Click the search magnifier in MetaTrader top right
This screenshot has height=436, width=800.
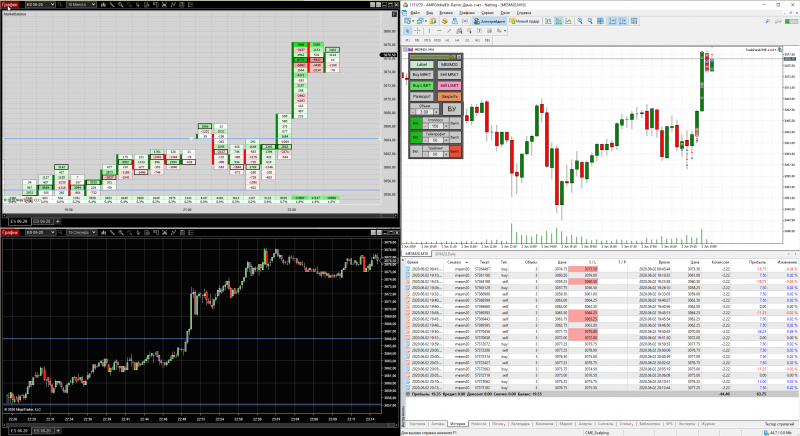(x=767, y=21)
